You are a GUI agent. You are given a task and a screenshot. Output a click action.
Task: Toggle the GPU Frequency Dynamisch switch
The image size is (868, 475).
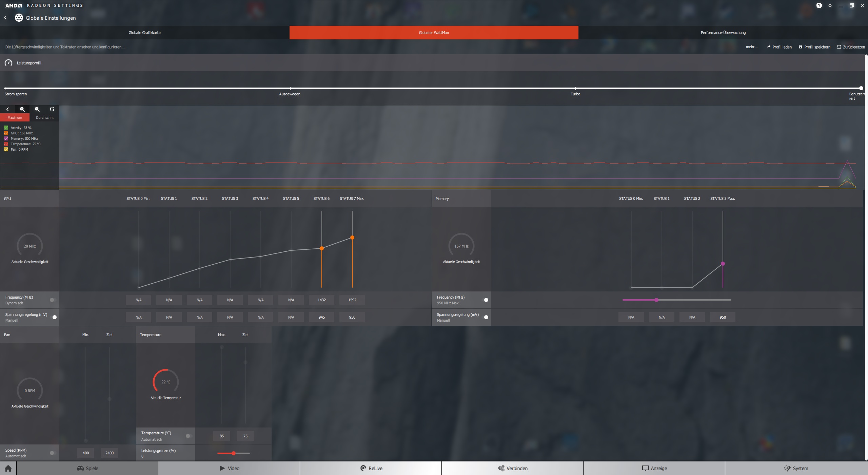tap(53, 300)
